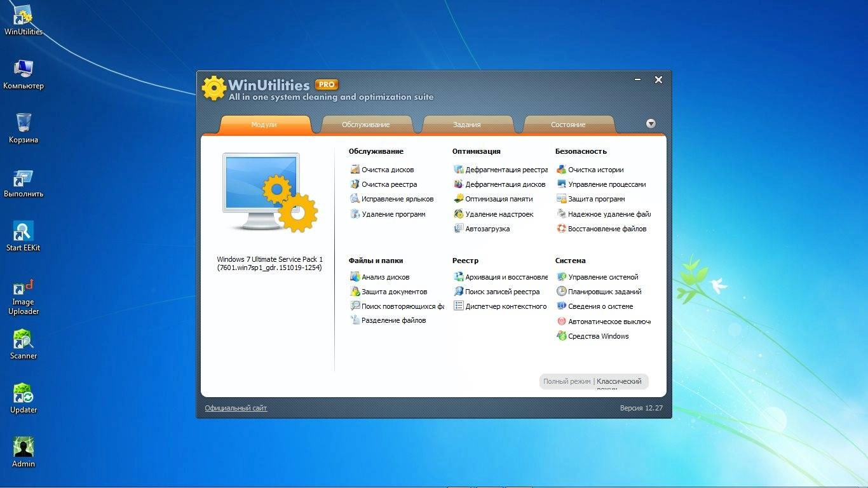
Task: Switch to the Обслуживание tab
Action: tap(366, 125)
